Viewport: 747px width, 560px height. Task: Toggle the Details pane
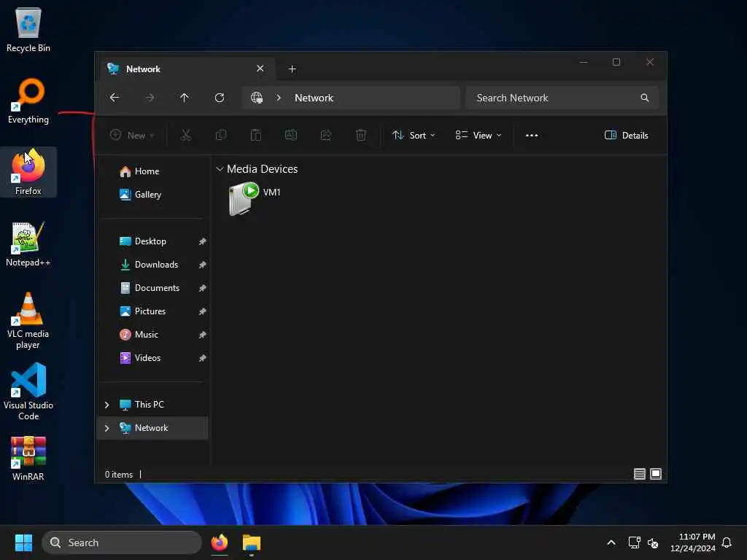tap(626, 135)
